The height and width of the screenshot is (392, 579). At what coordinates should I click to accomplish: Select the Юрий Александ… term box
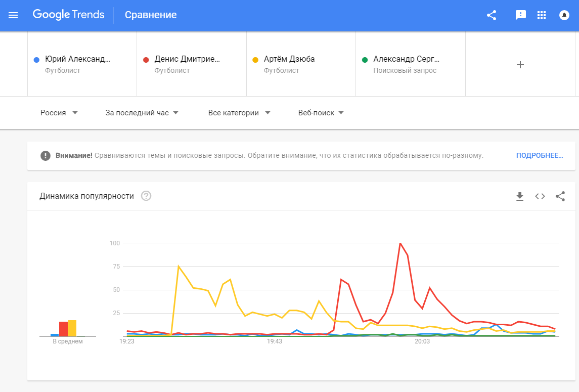click(x=77, y=59)
